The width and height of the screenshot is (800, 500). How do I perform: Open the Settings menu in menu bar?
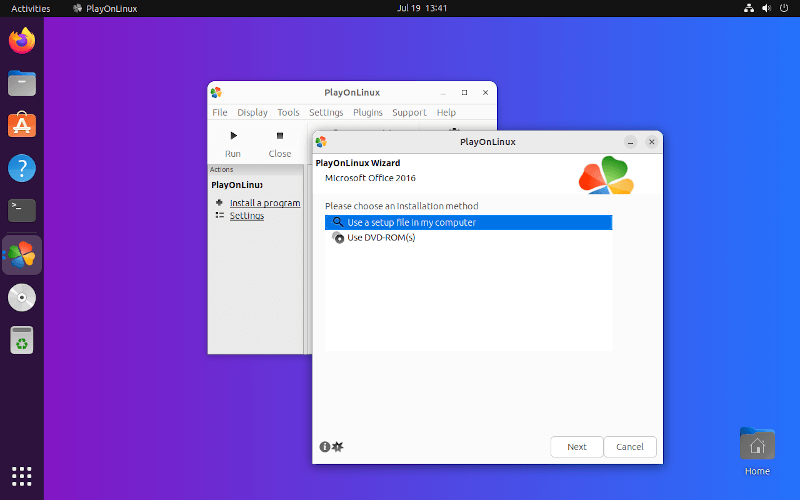[x=326, y=112]
